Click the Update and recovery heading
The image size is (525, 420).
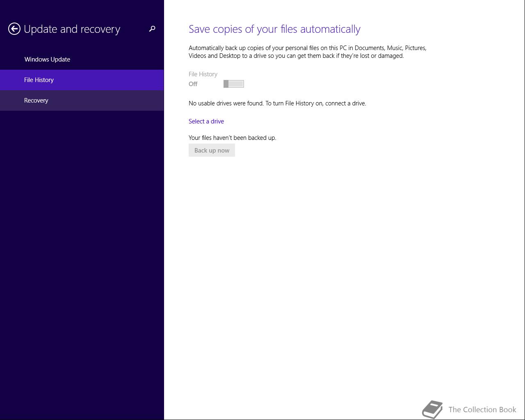coord(72,29)
